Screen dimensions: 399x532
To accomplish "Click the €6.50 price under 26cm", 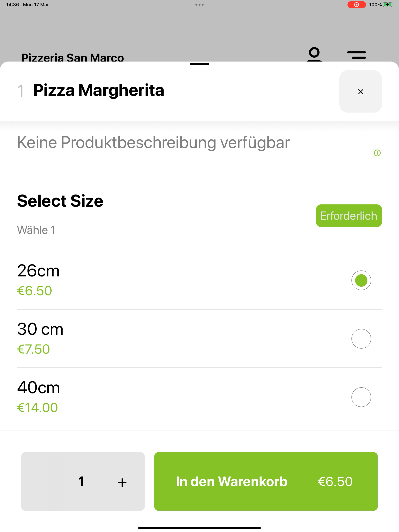I will point(34,291).
